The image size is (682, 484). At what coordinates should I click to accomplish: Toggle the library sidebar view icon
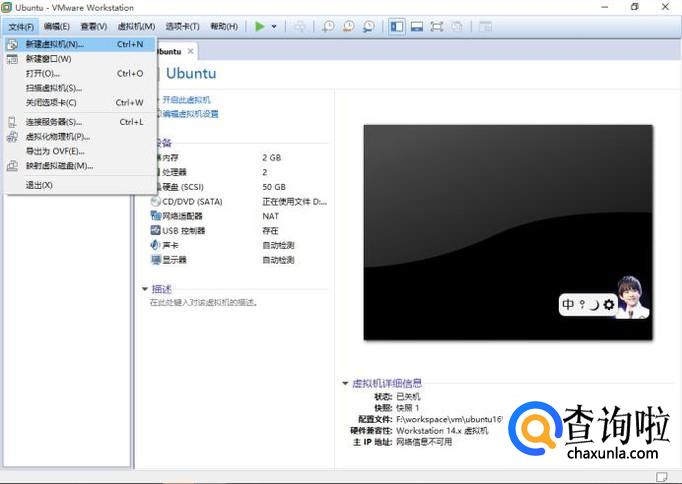tap(396, 26)
